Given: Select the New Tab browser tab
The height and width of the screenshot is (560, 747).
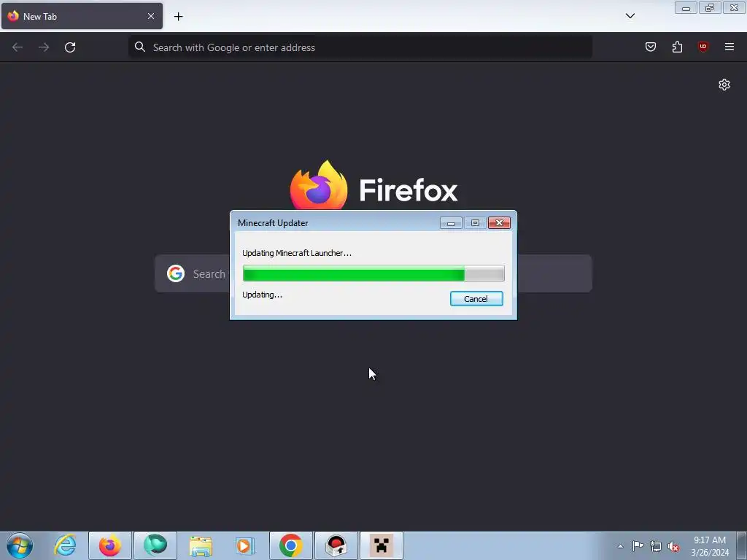Looking at the screenshot, I should coord(82,16).
